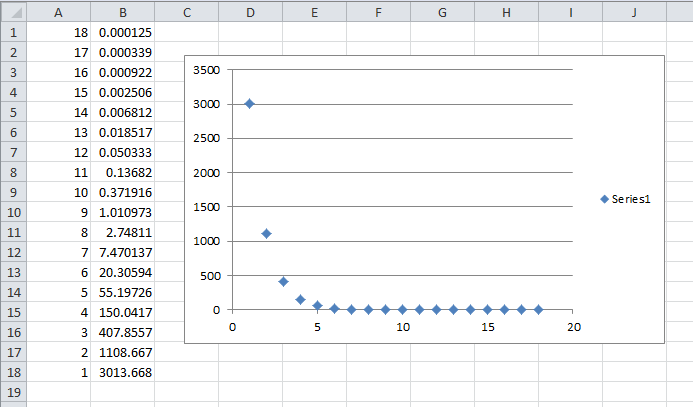Click cell containing 0.000922
The height and width of the screenshot is (407, 693).
coord(122,72)
